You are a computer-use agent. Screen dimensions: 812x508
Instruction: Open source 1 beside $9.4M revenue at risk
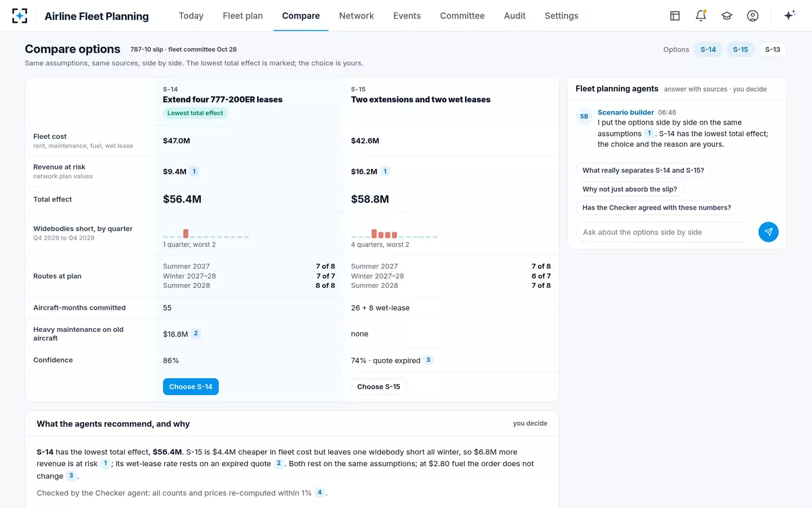tap(194, 172)
